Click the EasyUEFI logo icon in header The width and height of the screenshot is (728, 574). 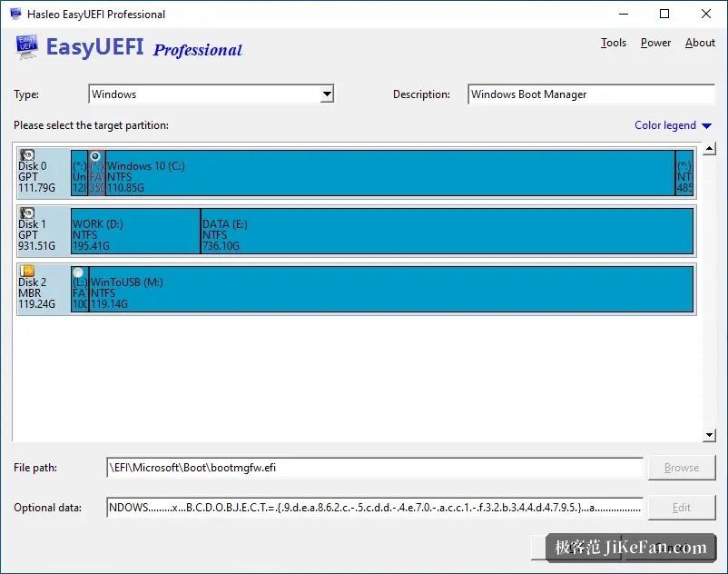coord(26,47)
